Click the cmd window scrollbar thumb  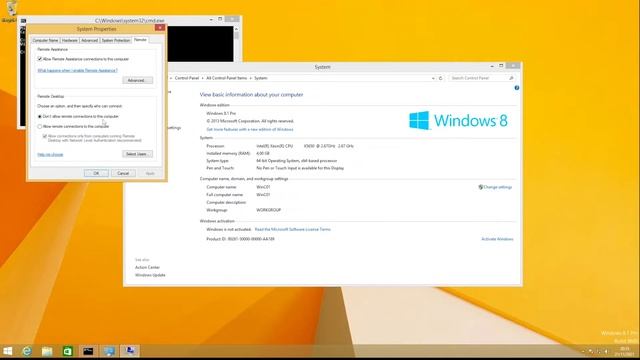click(x=236, y=36)
